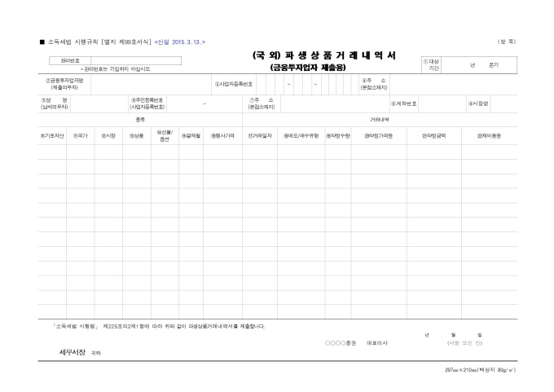554x392 pixels.
Task: Click the ③사업자등록번호 label
Action: pyautogui.click(x=234, y=85)
